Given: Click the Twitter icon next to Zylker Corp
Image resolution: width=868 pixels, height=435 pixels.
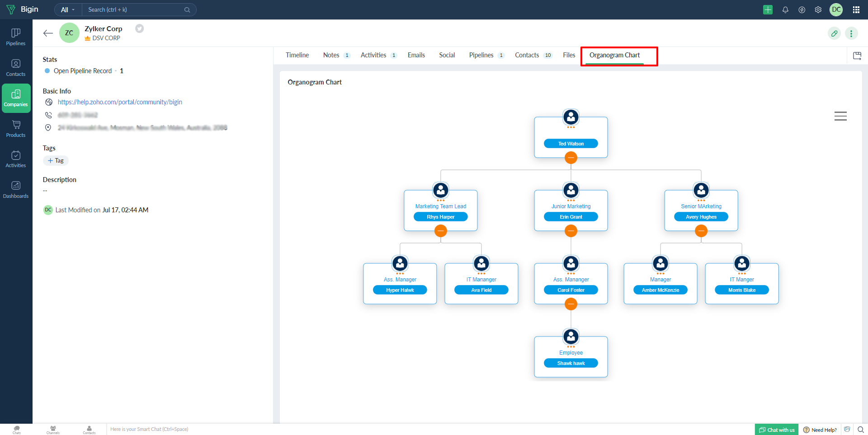Looking at the screenshot, I should tap(140, 28).
